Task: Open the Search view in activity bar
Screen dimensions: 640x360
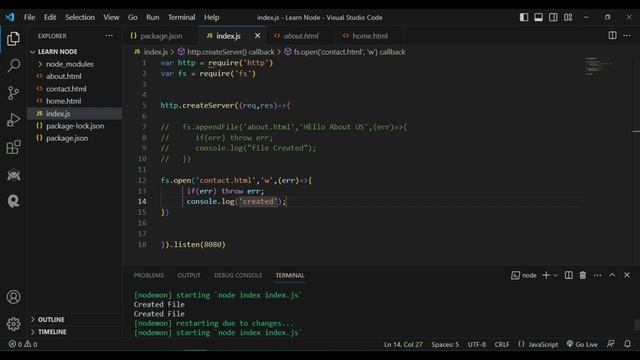Action: click(13, 65)
